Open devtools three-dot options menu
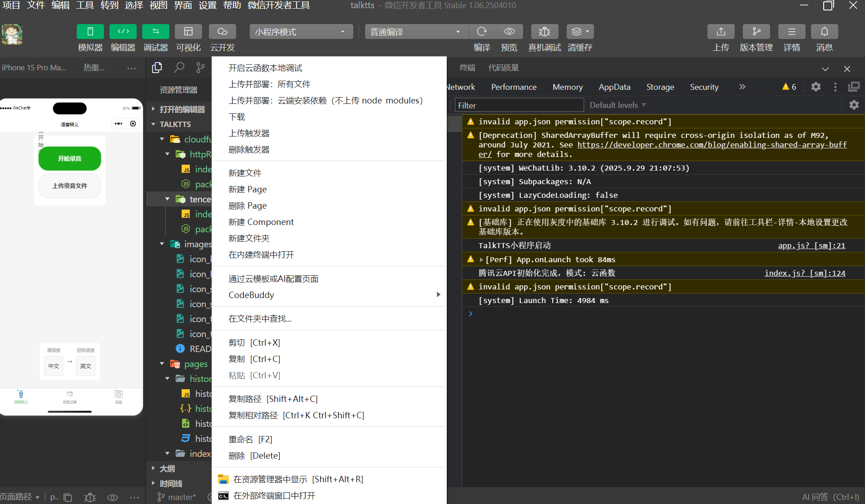This screenshot has height=504, width=865. point(835,87)
